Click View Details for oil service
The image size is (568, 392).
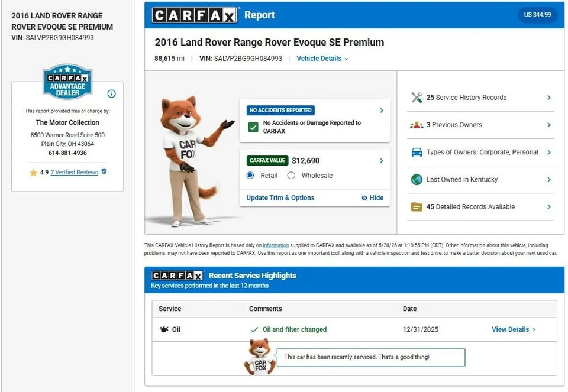[x=514, y=329]
